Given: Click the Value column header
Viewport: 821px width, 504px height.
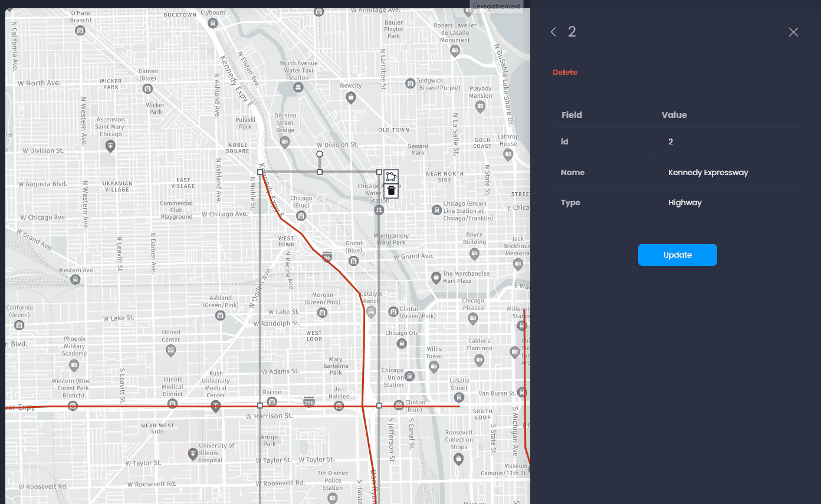Looking at the screenshot, I should tap(674, 115).
